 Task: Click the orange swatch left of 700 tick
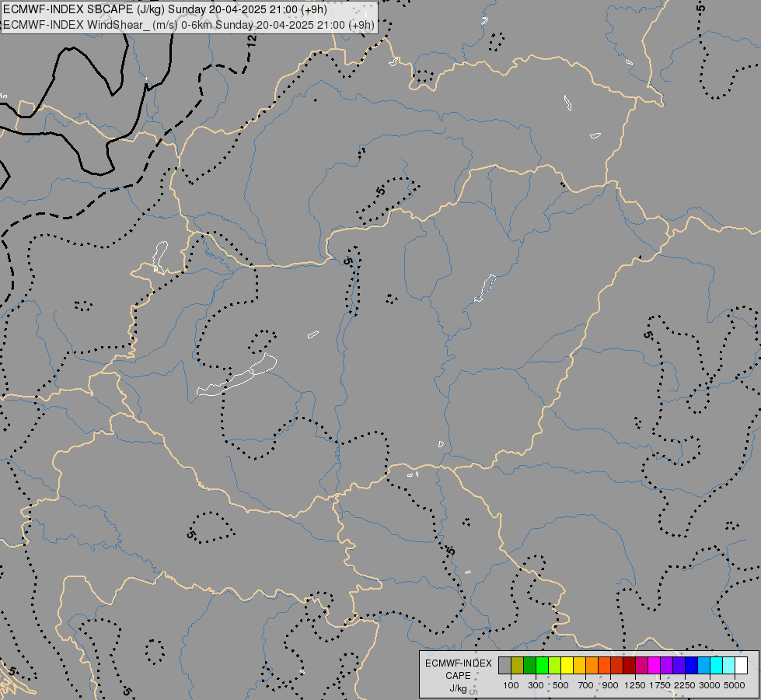pos(592,665)
